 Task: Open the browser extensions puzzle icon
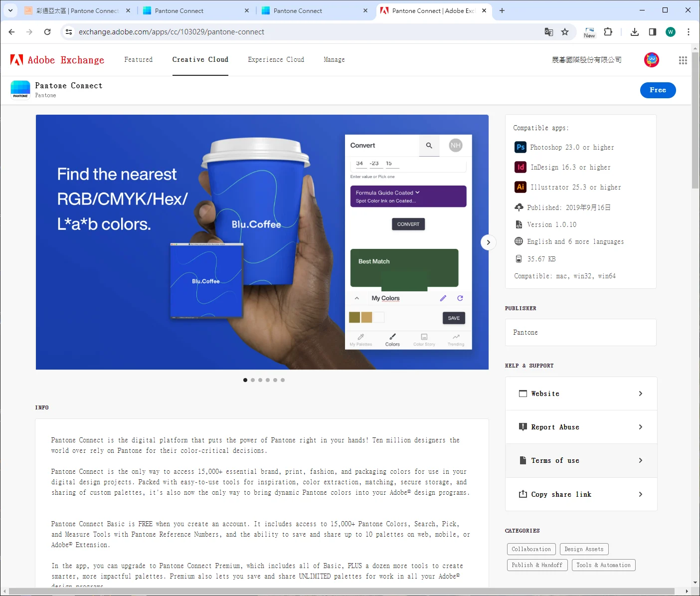608,32
